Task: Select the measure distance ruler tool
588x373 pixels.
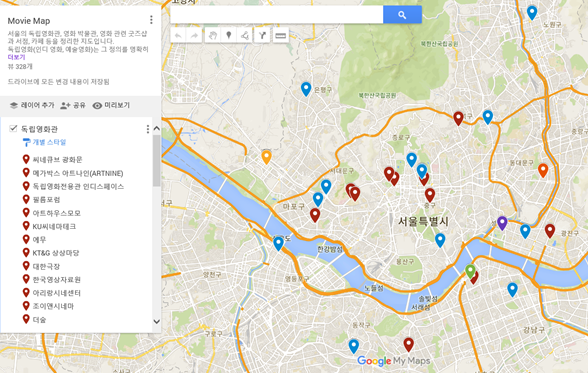Action: [280, 36]
